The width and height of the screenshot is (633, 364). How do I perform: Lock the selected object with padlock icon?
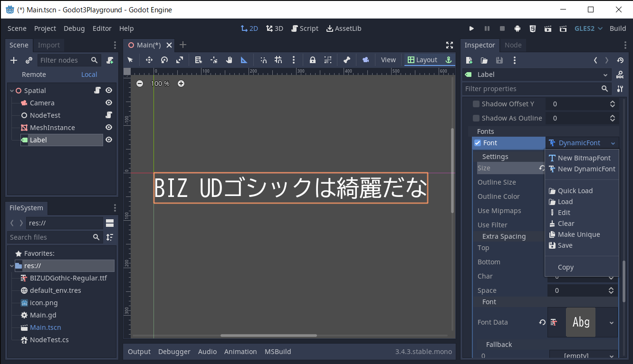tap(313, 60)
